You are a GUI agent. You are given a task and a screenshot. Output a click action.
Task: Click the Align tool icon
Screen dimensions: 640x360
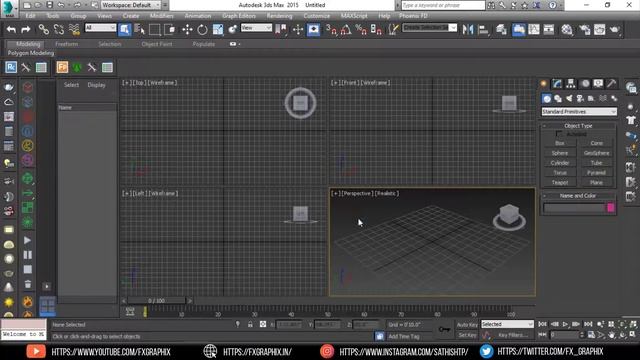click(x=483, y=29)
